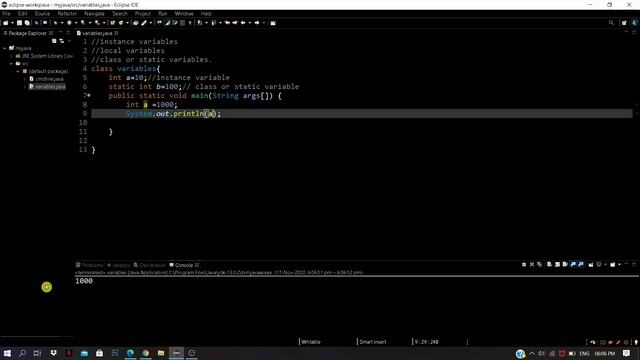Click the Save All toolbar icon

27,23
